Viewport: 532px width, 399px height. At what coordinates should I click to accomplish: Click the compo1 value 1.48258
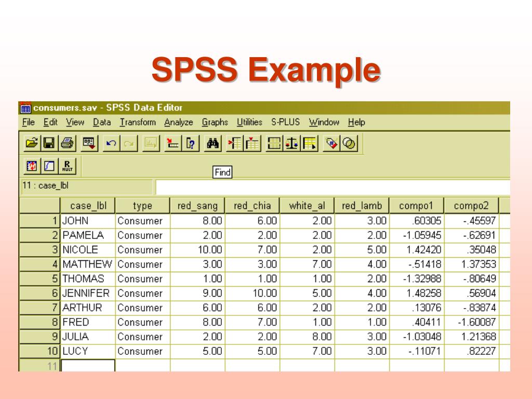(417, 293)
